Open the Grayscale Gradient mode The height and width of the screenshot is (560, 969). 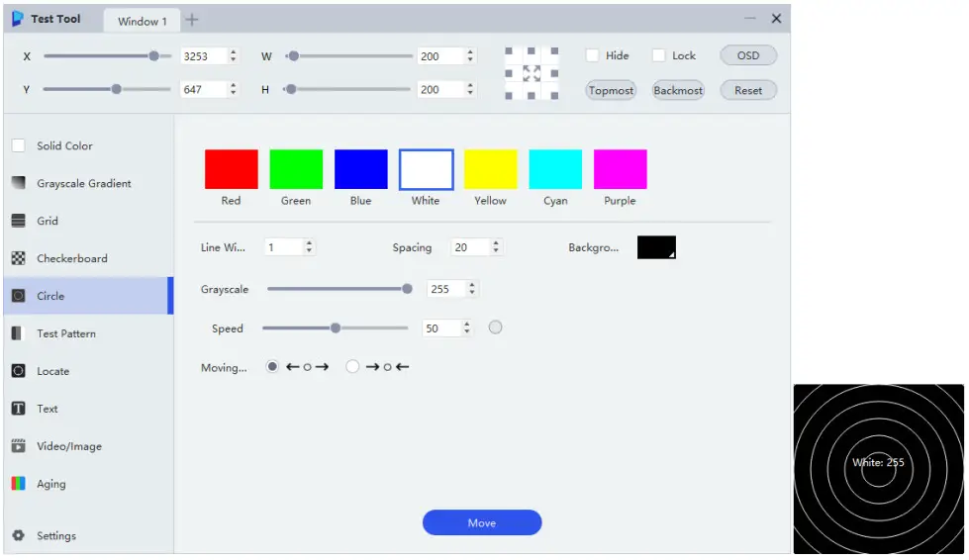[x=88, y=183]
